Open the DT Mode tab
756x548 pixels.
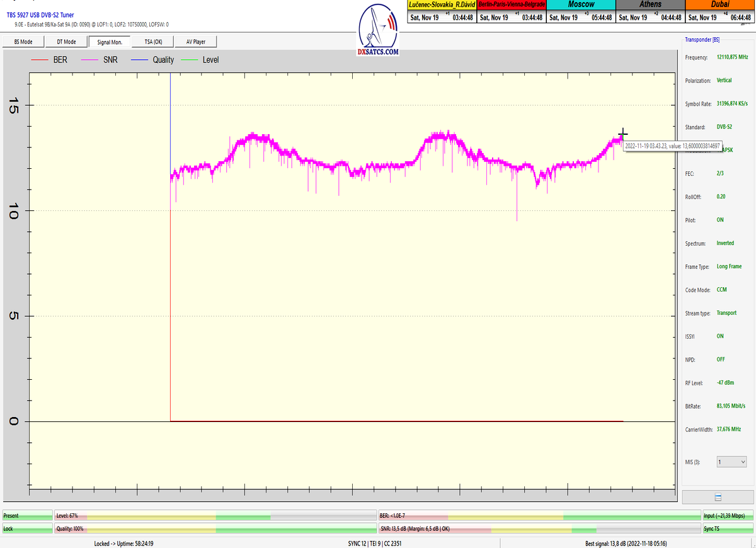point(66,42)
